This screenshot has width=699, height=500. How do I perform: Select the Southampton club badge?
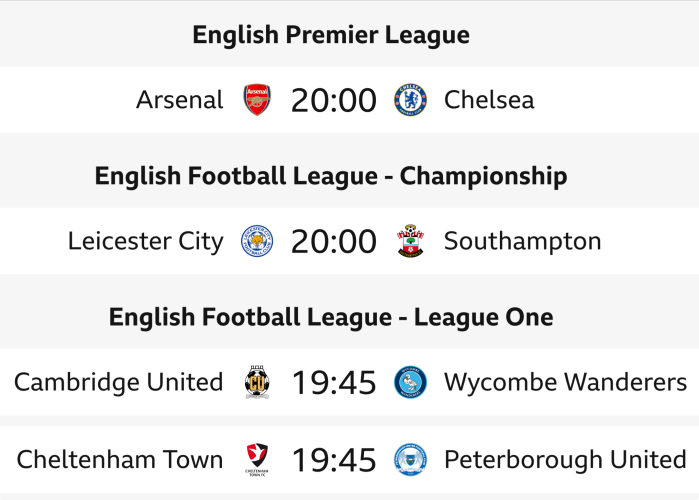click(x=410, y=241)
